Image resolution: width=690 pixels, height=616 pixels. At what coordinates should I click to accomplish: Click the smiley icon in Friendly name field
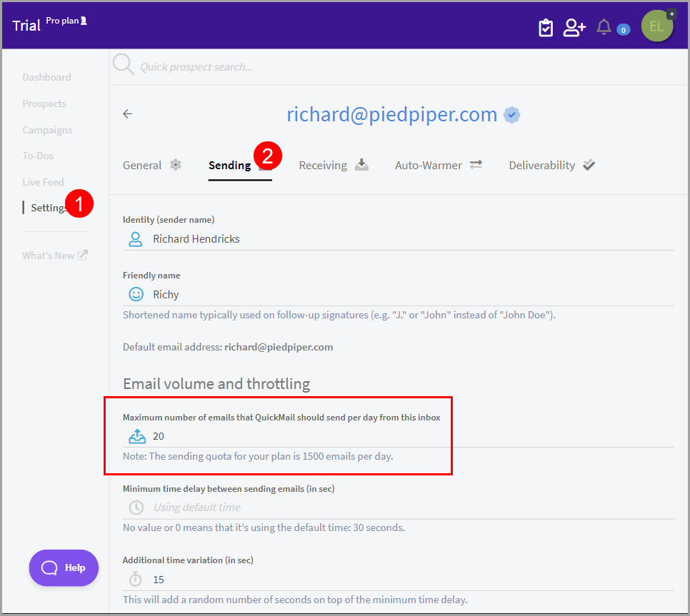pyautogui.click(x=136, y=294)
